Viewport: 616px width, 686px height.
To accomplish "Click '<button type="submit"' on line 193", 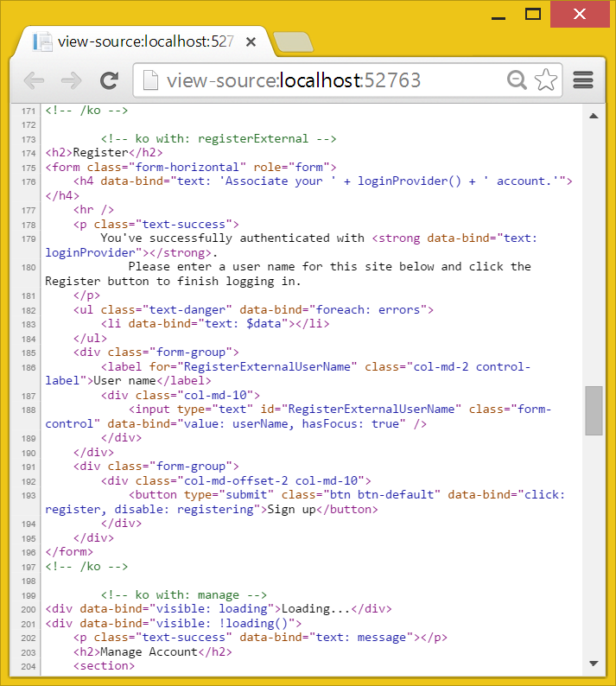I will click(201, 495).
